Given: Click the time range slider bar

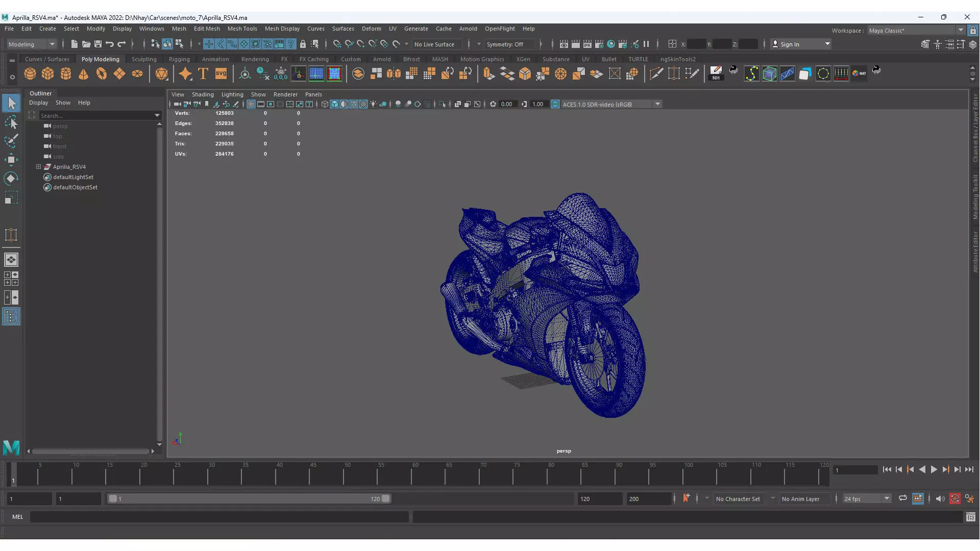Looking at the screenshot, I should [x=249, y=499].
